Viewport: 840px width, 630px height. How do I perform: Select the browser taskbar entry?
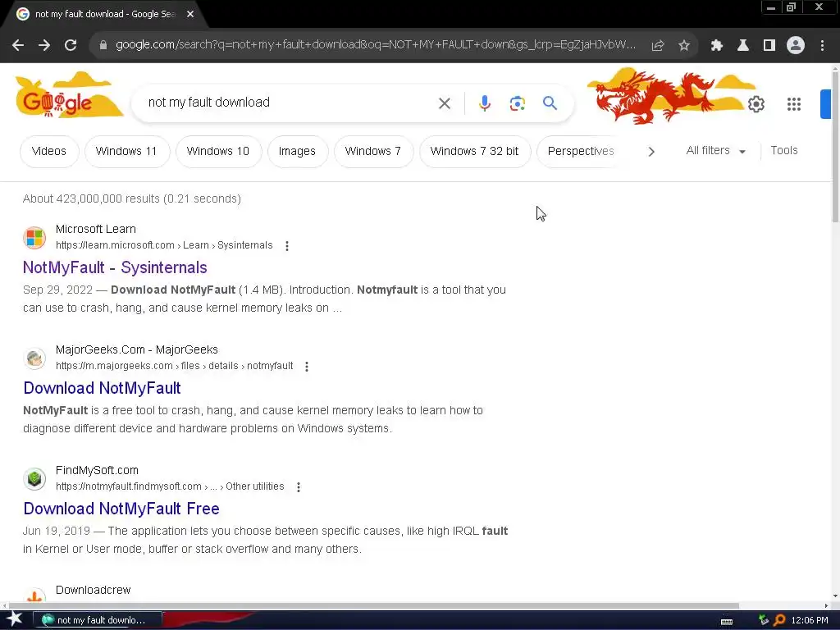98,620
